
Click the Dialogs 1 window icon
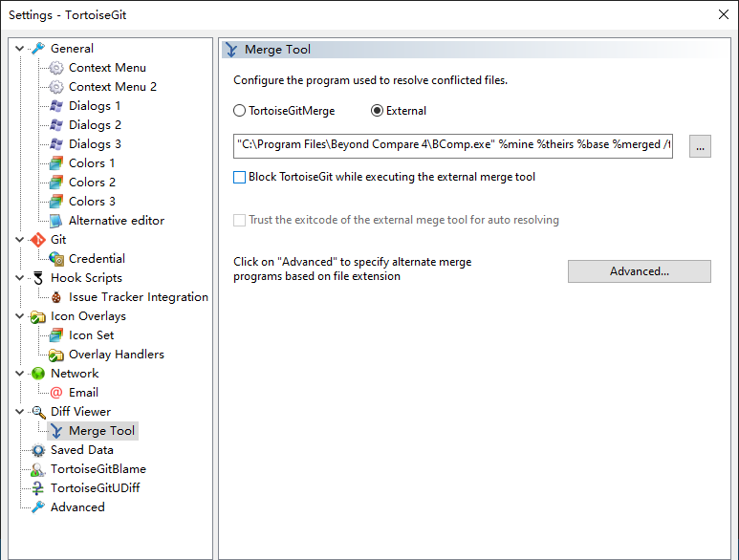(x=56, y=106)
